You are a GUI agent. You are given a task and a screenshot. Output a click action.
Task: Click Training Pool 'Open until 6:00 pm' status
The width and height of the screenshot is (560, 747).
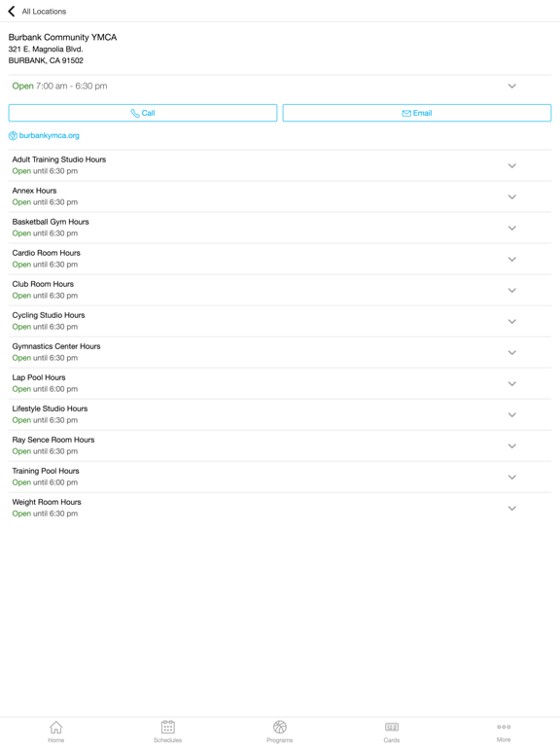[45, 482]
